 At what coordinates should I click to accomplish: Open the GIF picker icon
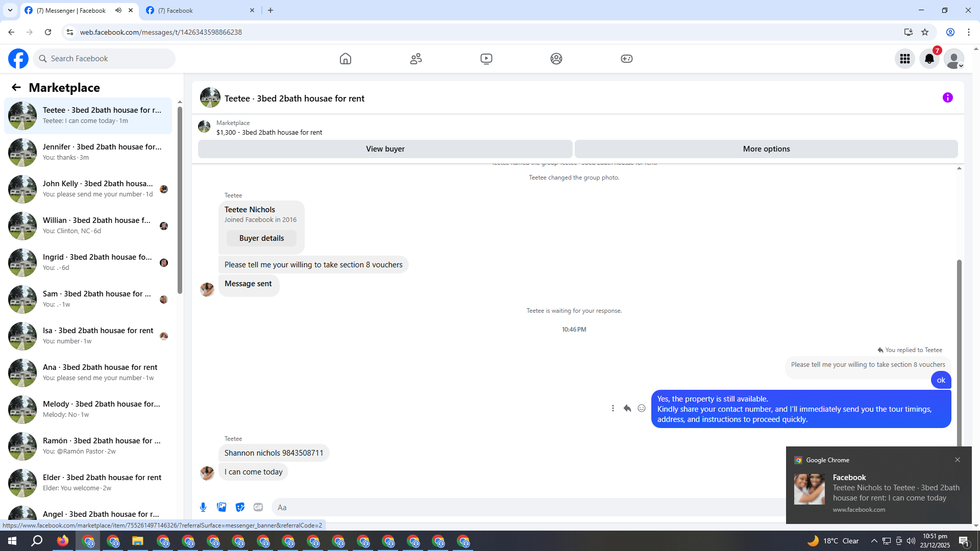click(258, 507)
